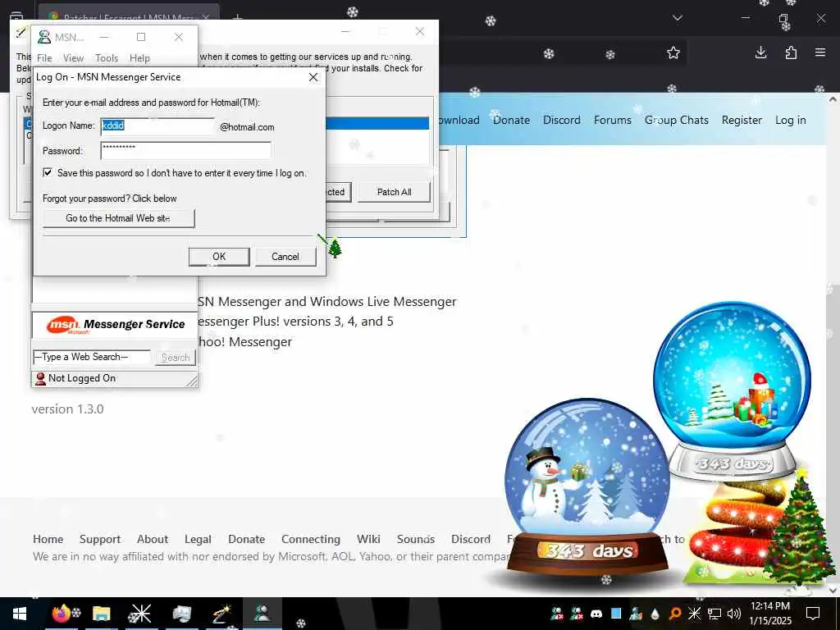Click Patch All in the patcher window

(x=394, y=192)
